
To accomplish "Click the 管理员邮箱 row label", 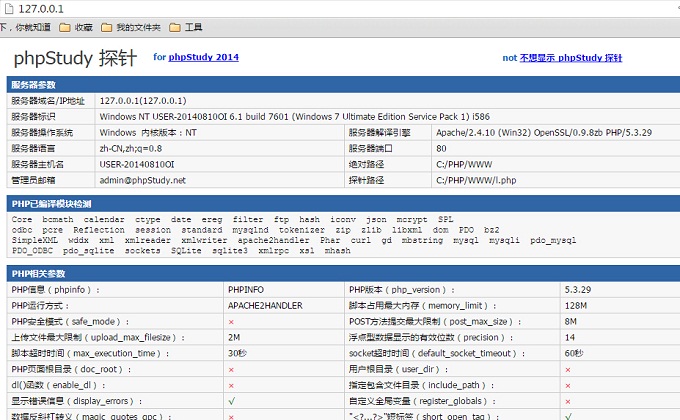I will coord(33,180).
